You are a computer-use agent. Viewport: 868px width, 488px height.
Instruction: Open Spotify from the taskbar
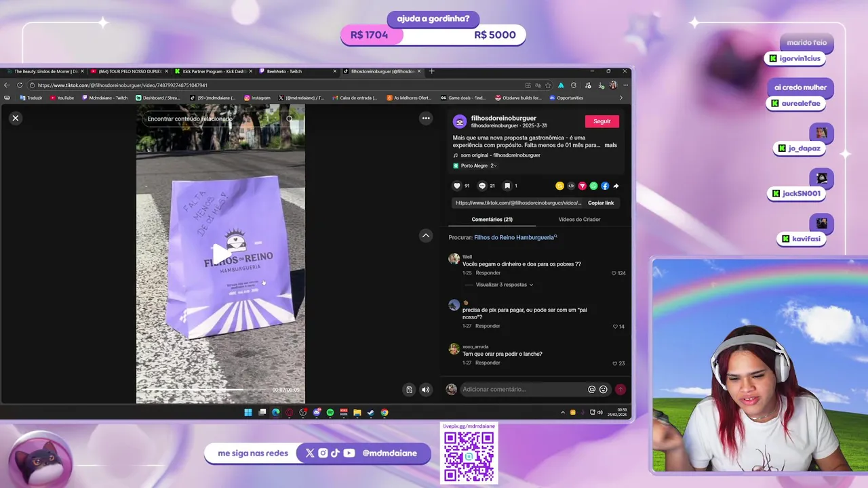click(x=330, y=412)
